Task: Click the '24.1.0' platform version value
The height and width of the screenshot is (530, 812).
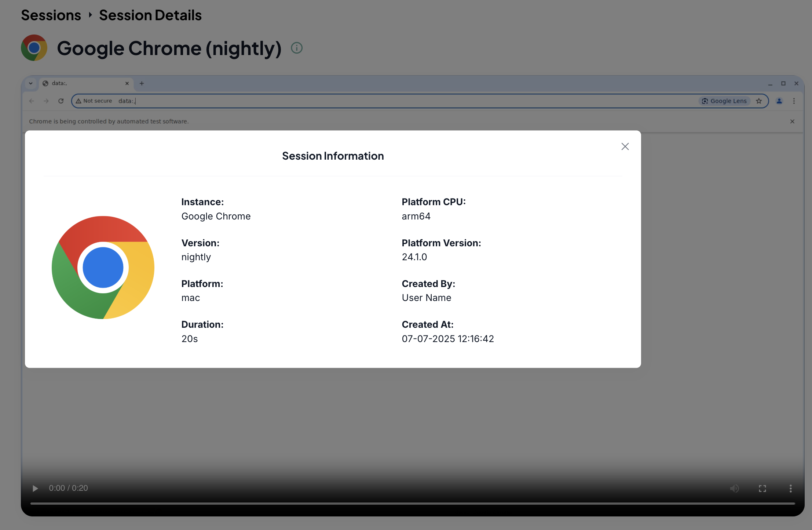Action: pos(414,257)
